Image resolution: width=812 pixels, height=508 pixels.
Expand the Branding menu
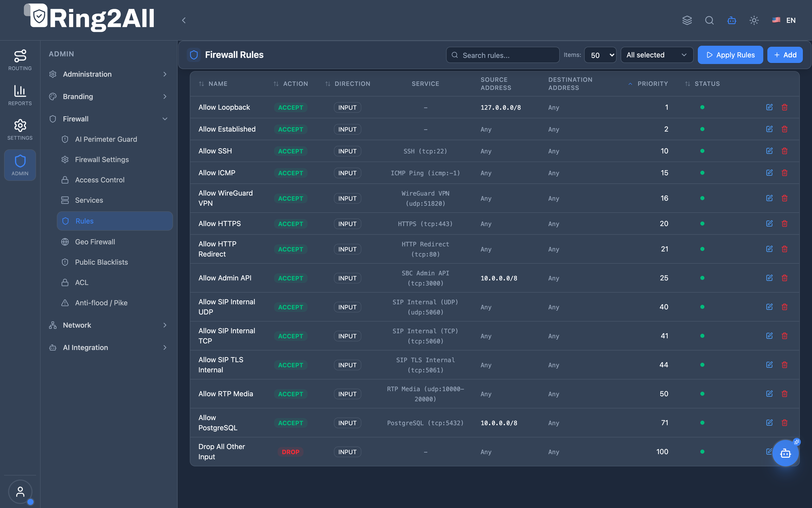(108, 97)
